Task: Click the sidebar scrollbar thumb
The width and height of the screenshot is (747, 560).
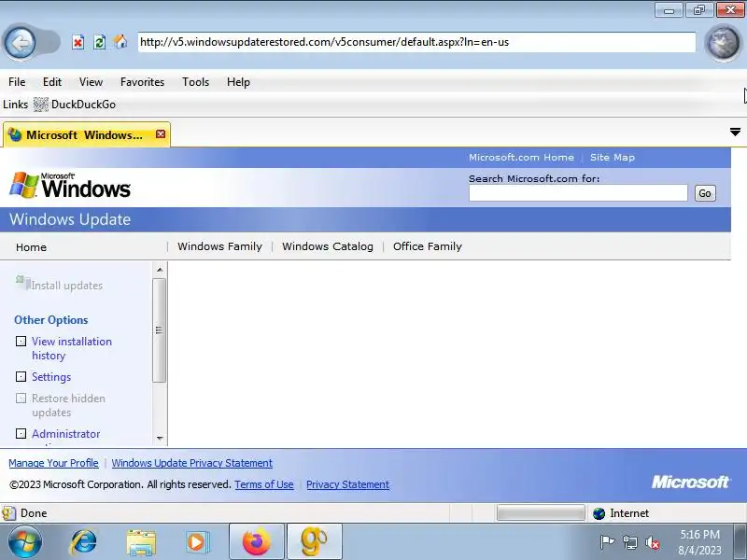Action: click(159, 330)
